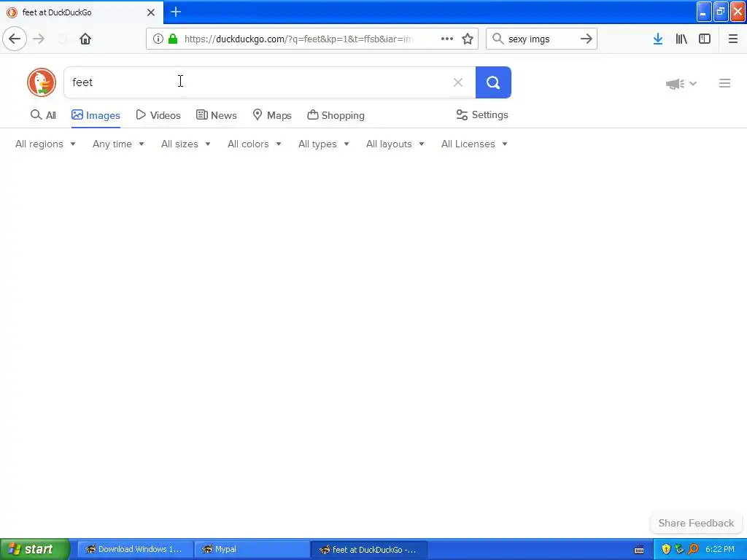Show site information icon in address bar

click(158, 39)
